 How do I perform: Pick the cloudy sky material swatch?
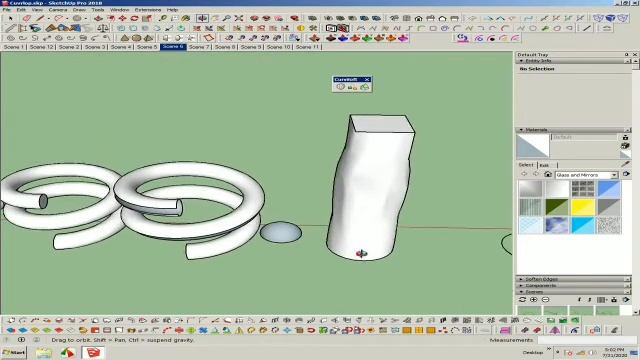point(557,226)
